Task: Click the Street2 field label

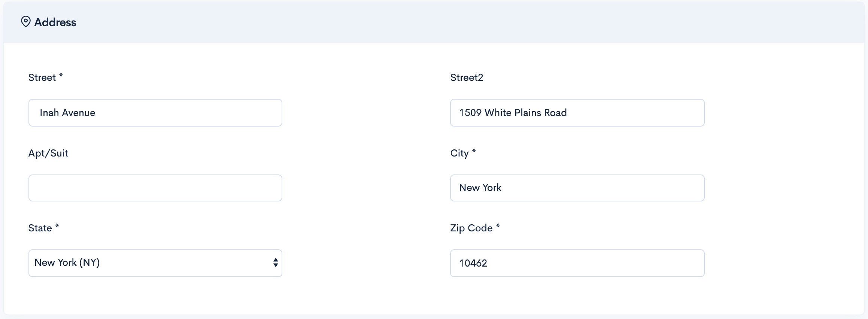Action: click(x=467, y=78)
